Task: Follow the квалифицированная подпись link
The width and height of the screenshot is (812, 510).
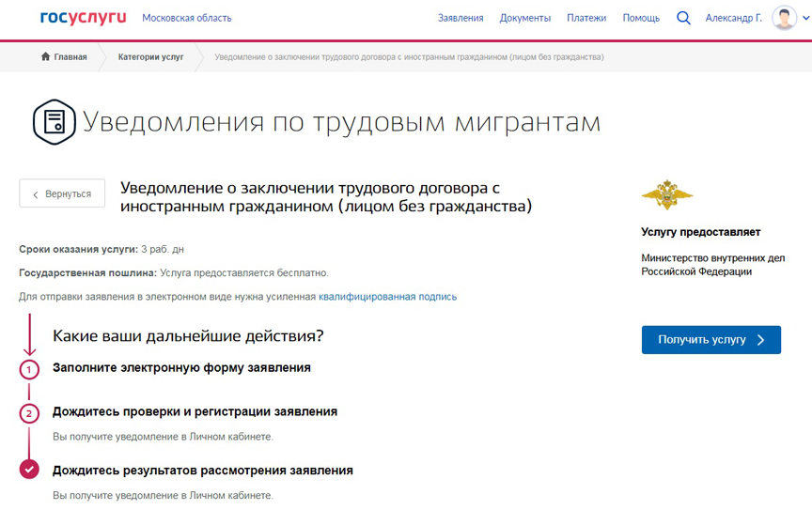Action: [x=387, y=297]
